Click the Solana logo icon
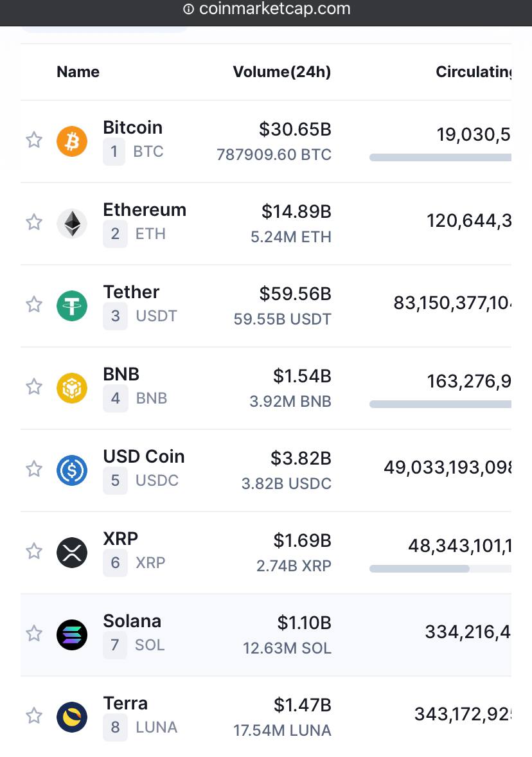This screenshot has width=532, height=757. coord(72,634)
